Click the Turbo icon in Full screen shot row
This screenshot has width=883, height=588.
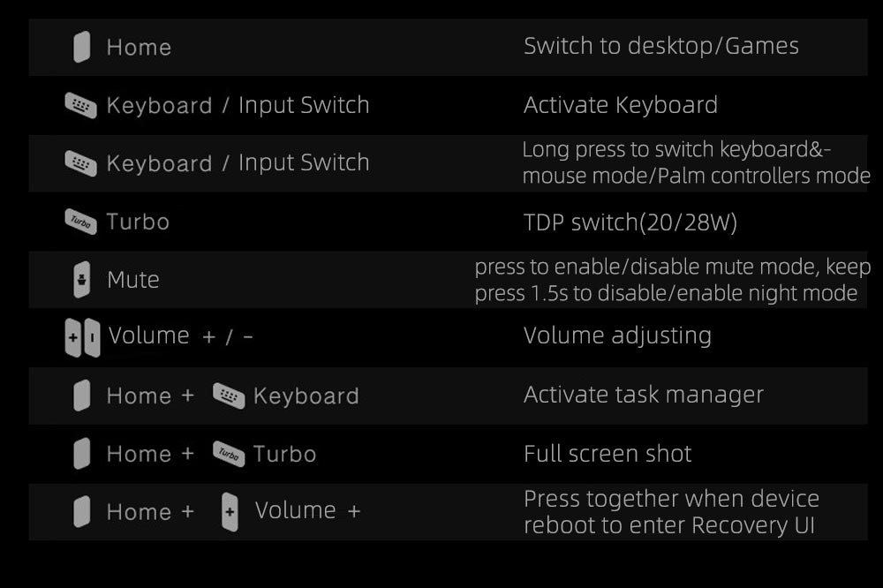229,454
